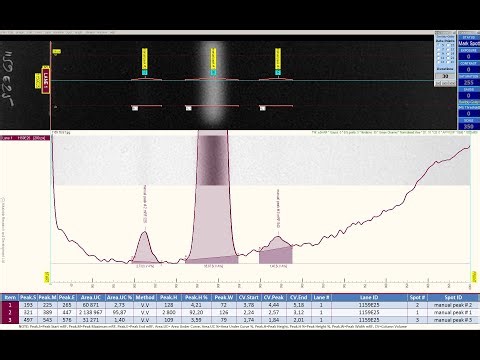The height and width of the screenshot is (360, 480).
Task: Click the Mark Spot status button
Action: pyautogui.click(x=469, y=43)
